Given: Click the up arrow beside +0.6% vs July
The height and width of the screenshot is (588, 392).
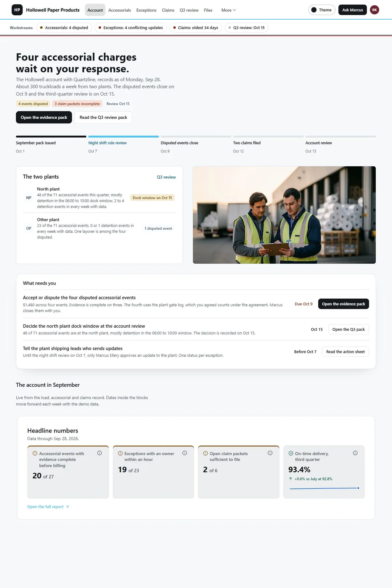Looking at the screenshot, I should click(290, 479).
